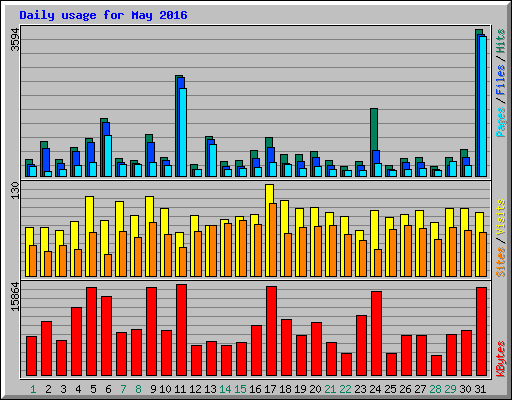Viewport: 512px width, 400px height.
Task: Click the green day label 8
Action: (x=138, y=389)
